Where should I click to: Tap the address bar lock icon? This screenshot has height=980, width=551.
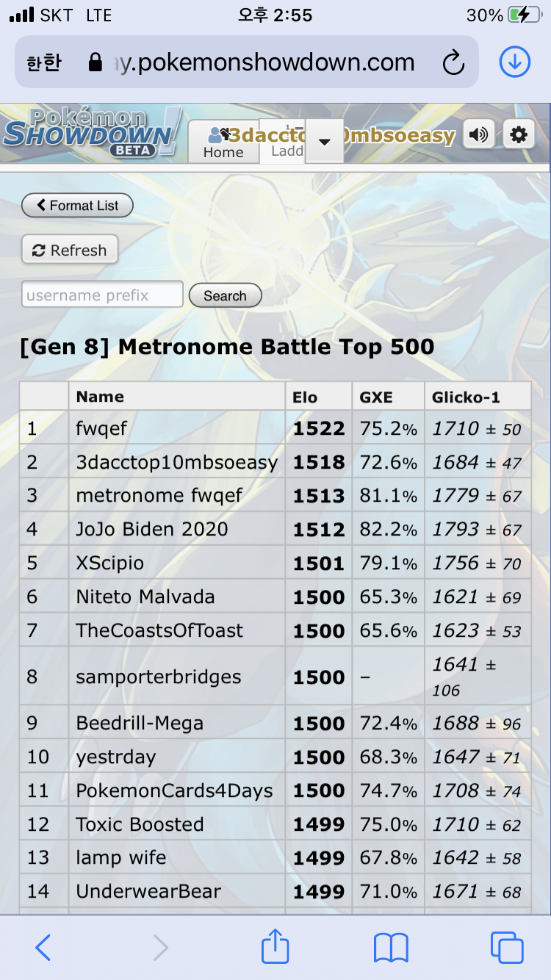coord(95,62)
